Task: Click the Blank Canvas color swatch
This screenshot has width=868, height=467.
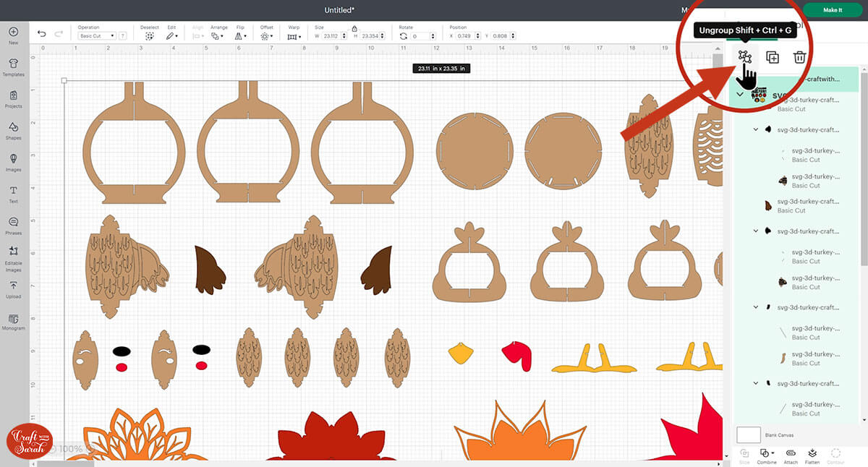Action: pos(749,434)
